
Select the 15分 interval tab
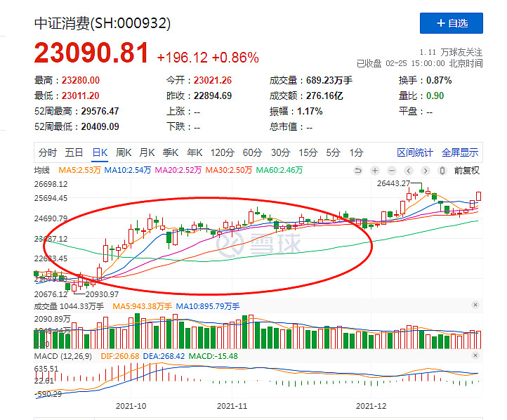click(308, 152)
